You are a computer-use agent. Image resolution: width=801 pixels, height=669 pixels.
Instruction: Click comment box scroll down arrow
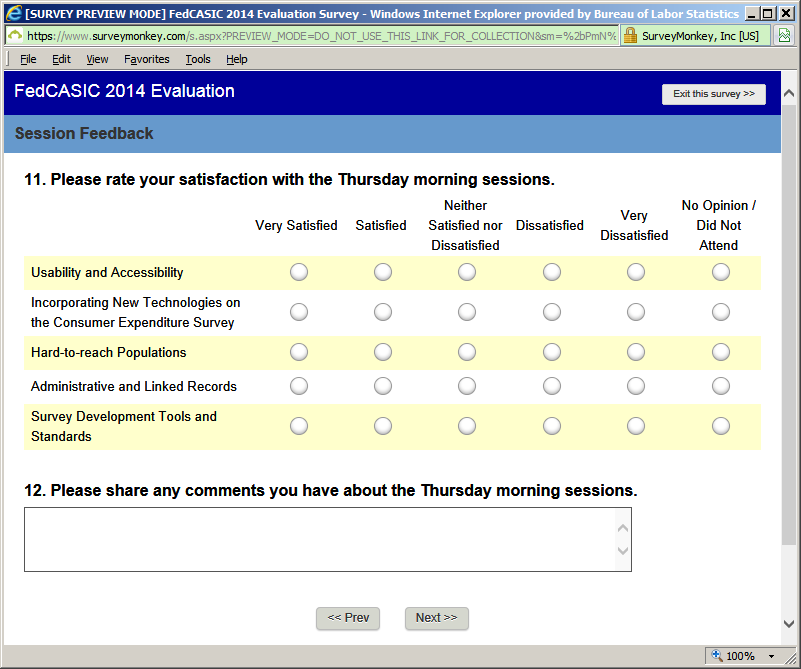[623, 551]
